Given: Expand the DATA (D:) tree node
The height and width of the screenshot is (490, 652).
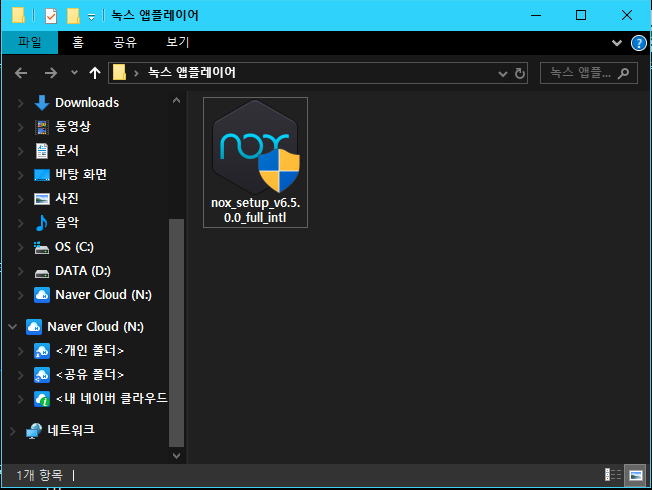Looking at the screenshot, I should click(20, 271).
